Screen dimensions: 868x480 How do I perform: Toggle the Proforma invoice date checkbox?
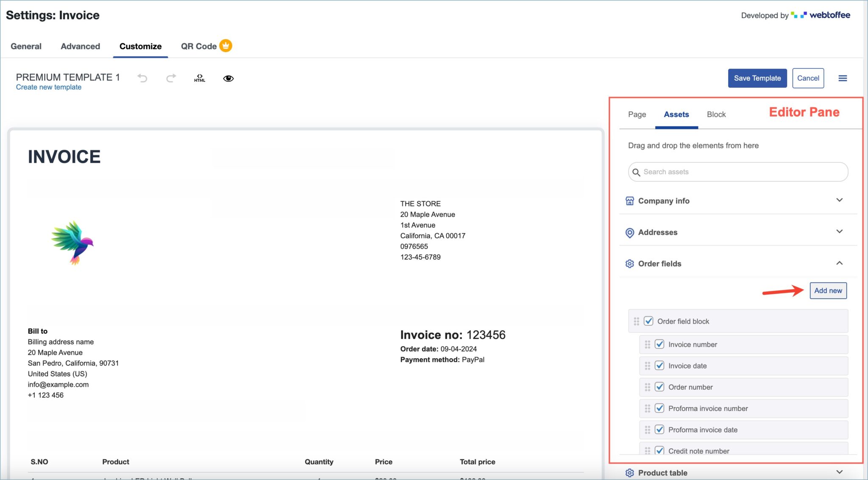659,430
